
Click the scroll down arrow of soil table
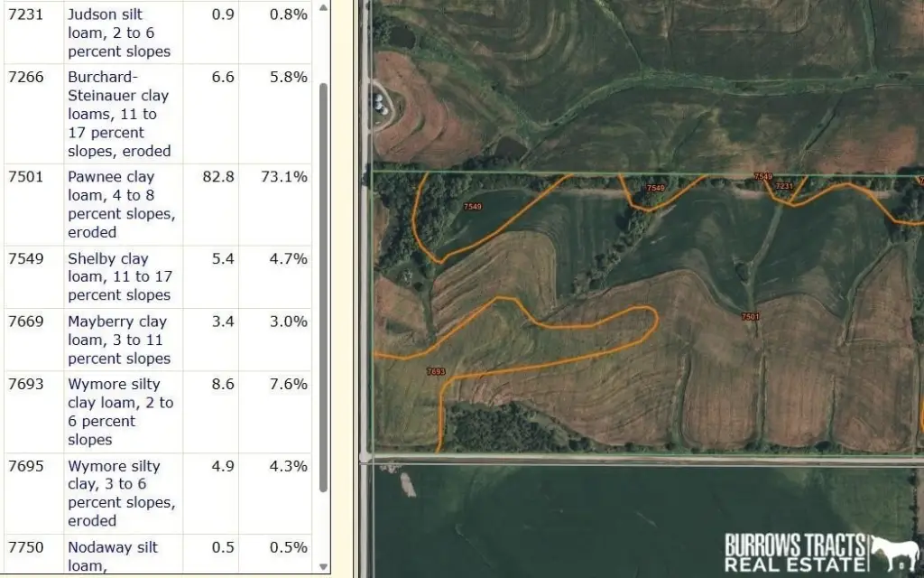pos(323,567)
